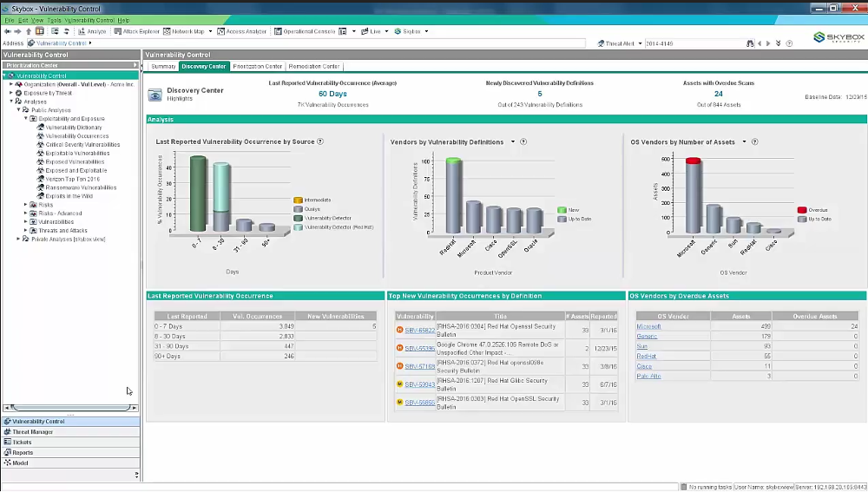Switch to the Prioritization Center tab

(x=258, y=67)
